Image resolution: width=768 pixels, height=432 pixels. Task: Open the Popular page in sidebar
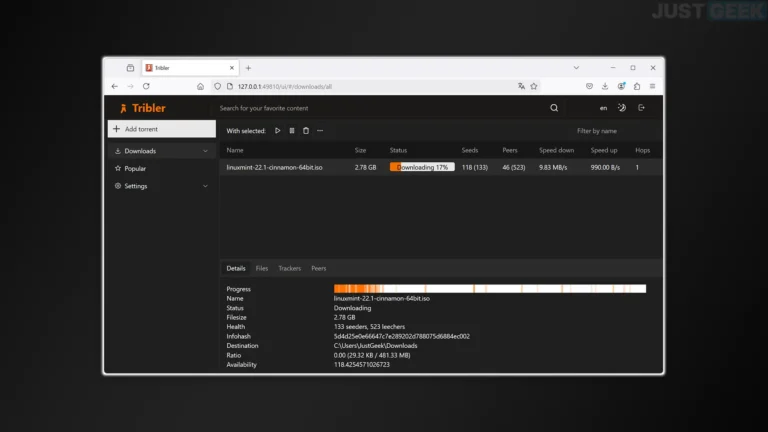(x=135, y=169)
